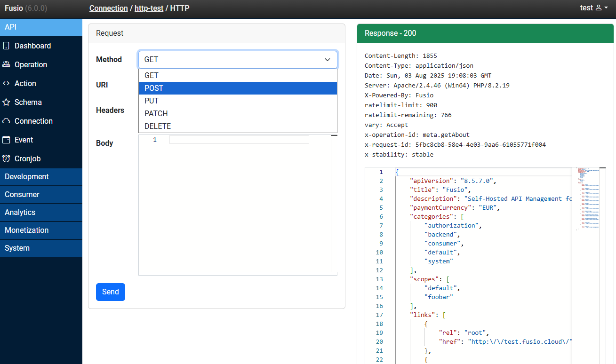Click the Operation icon in sidebar

(6, 64)
